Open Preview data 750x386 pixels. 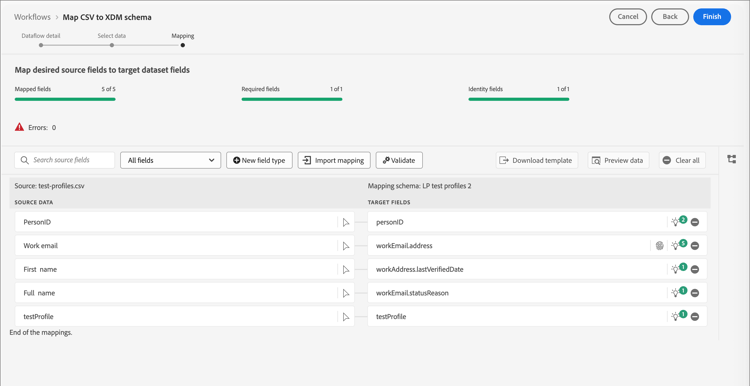[618, 161]
